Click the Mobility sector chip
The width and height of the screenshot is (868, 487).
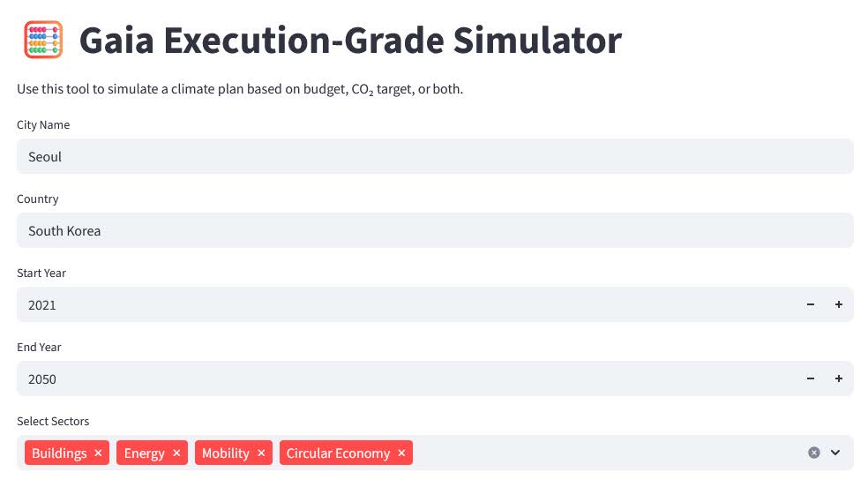click(225, 453)
